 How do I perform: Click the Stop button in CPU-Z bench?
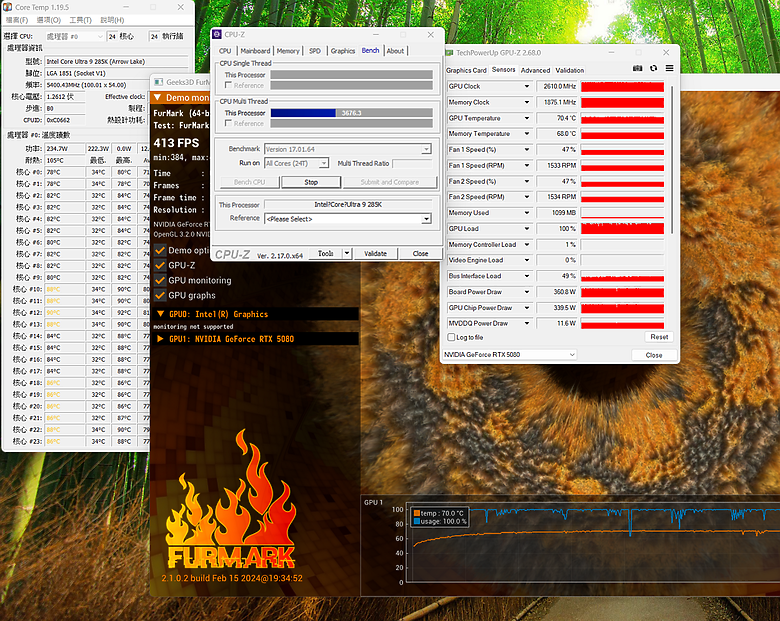(x=311, y=182)
